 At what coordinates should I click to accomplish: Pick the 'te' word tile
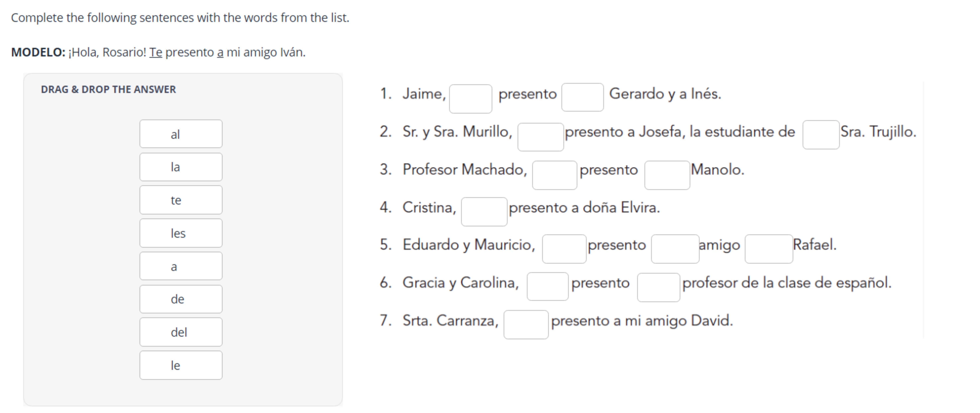click(181, 200)
